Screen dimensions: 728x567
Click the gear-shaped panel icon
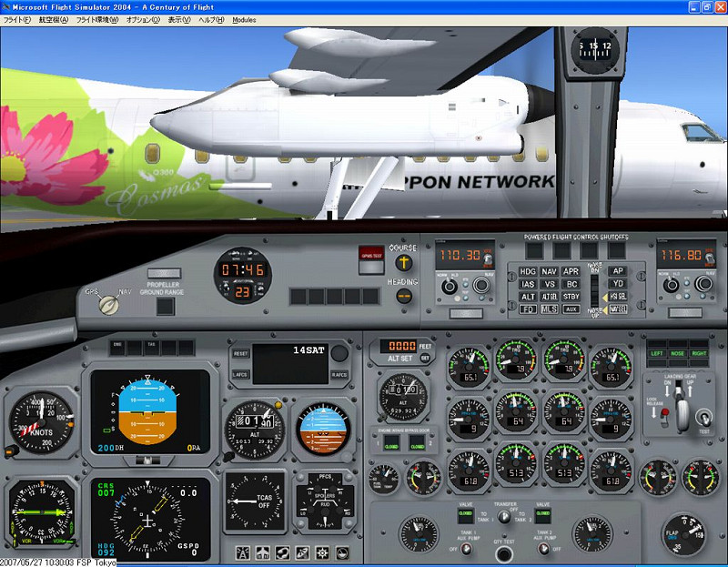(x=322, y=552)
